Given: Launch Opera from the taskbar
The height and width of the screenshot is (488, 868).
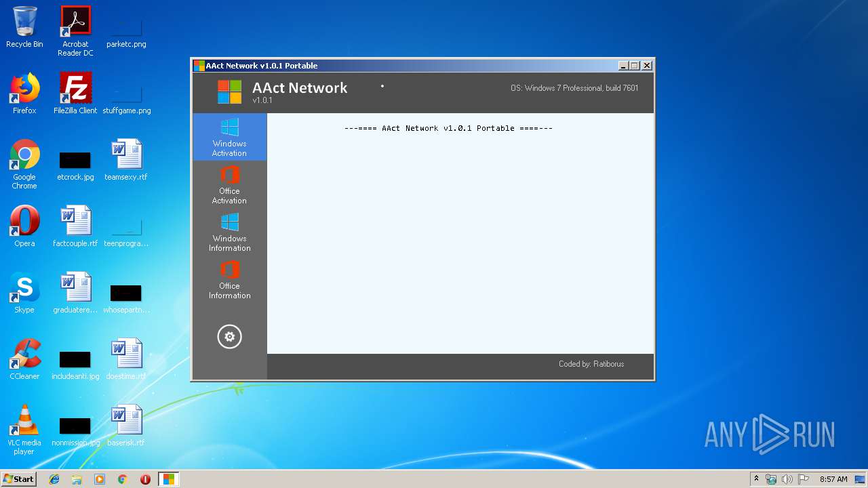Looking at the screenshot, I should pos(145,479).
